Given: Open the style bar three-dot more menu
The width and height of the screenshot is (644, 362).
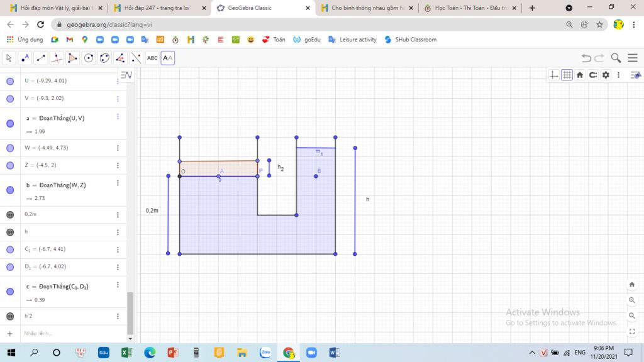Looking at the screenshot, I should (619, 75).
